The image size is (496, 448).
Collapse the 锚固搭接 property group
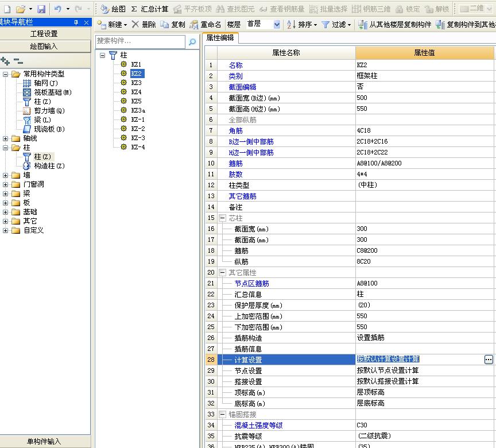coord(222,414)
